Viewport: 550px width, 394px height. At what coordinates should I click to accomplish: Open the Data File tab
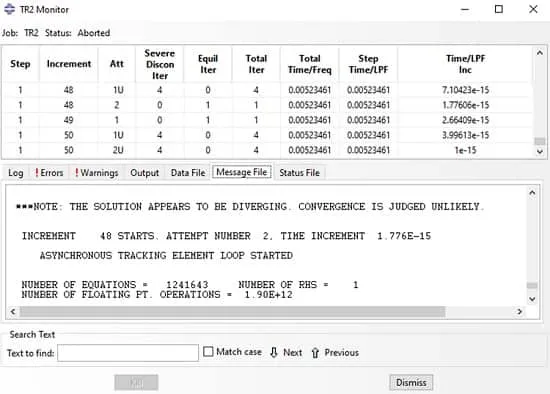point(188,173)
